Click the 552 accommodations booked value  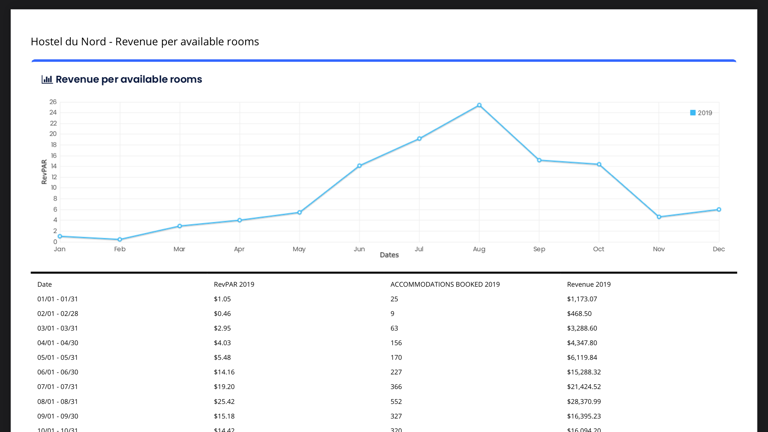(x=396, y=402)
